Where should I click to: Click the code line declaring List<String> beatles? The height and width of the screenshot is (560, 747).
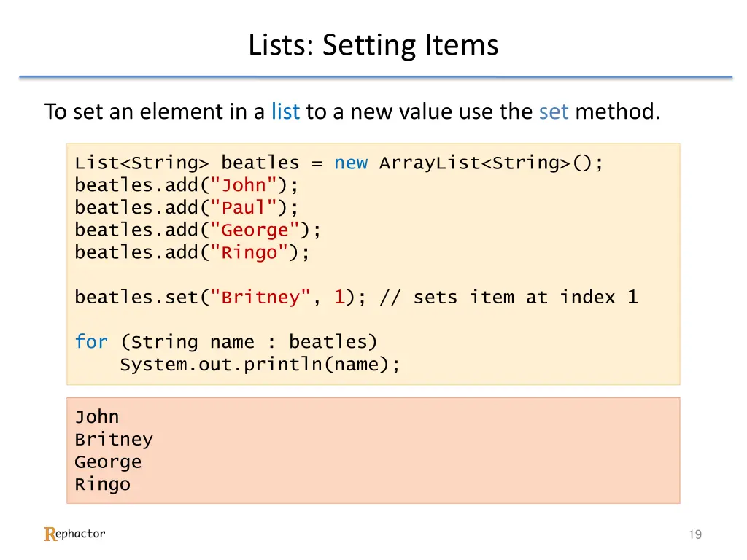[x=338, y=163]
